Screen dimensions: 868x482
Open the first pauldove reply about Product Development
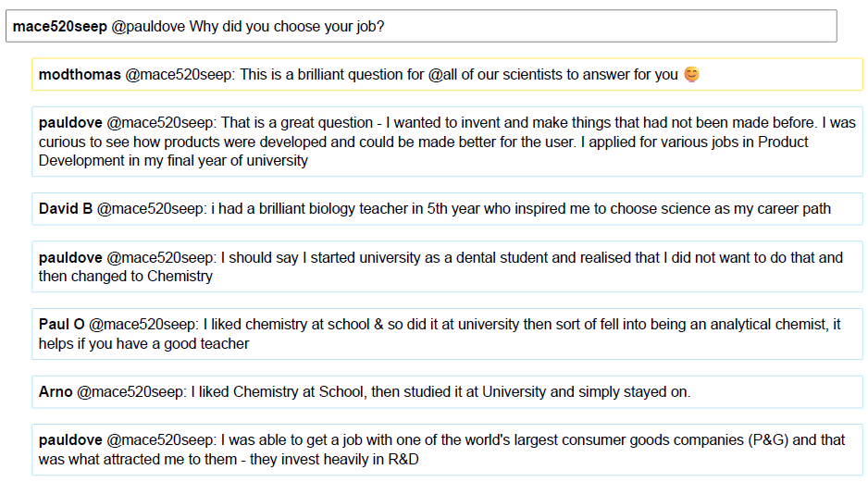(x=447, y=142)
